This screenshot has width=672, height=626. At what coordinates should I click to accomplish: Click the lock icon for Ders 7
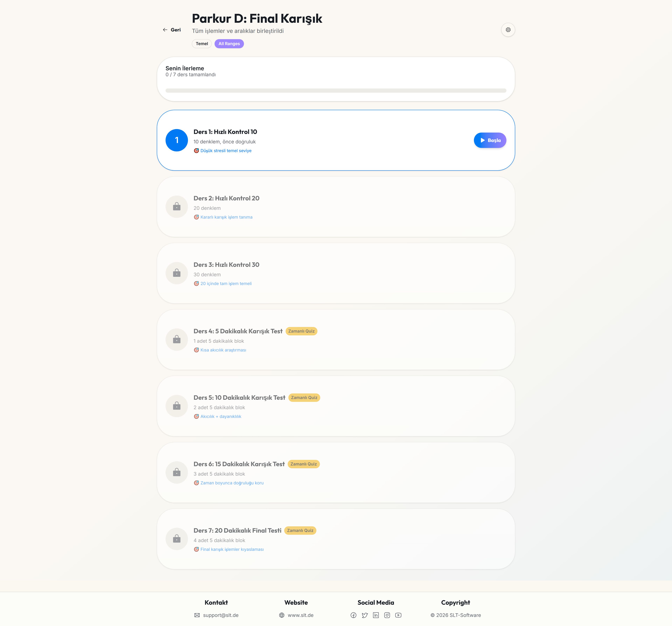click(176, 539)
